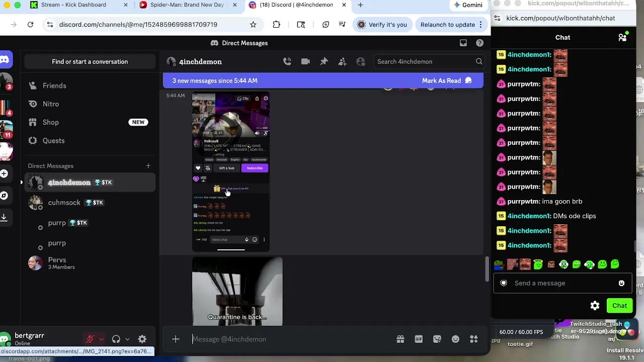Create a new DM with plus icon

(148, 166)
